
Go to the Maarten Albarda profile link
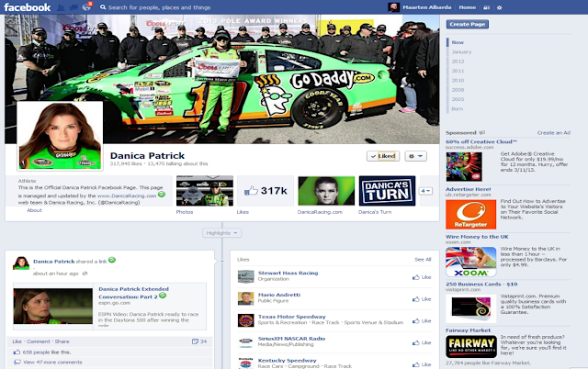pyautogui.click(x=426, y=7)
